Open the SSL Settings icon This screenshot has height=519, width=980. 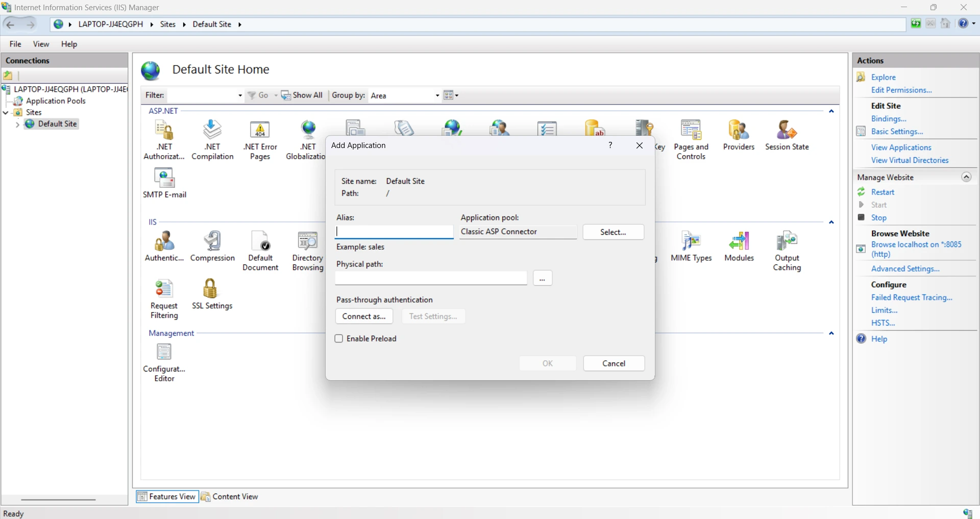click(x=212, y=294)
